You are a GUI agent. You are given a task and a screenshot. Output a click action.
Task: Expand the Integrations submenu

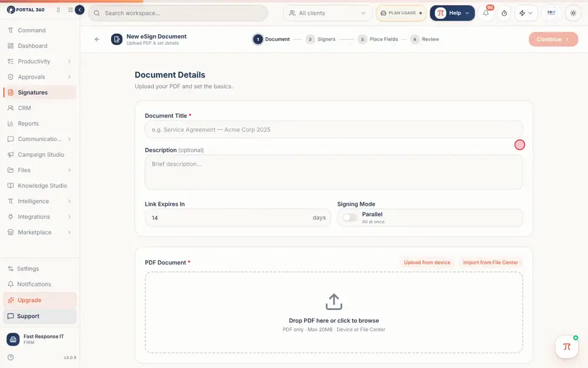click(69, 217)
